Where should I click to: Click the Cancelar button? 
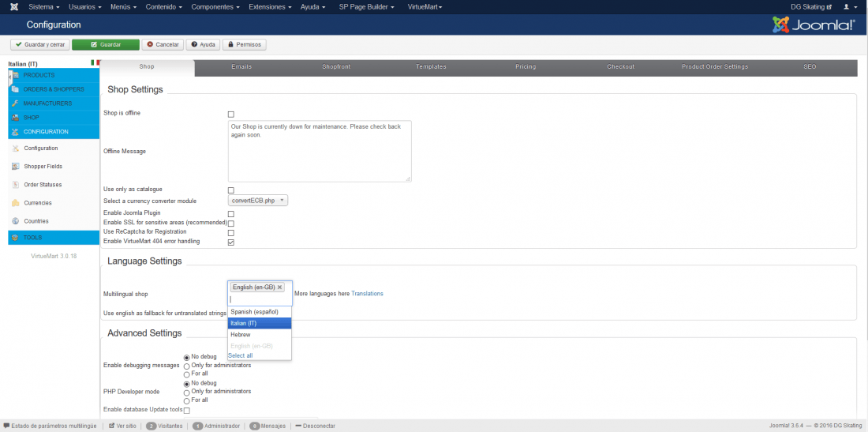(x=163, y=44)
